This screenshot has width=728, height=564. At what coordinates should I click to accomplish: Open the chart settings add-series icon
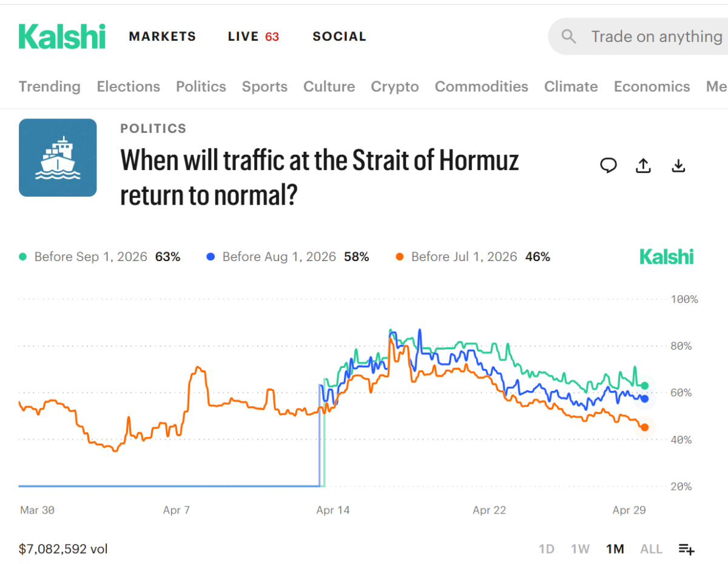pyautogui.click(x=687, y=549)
